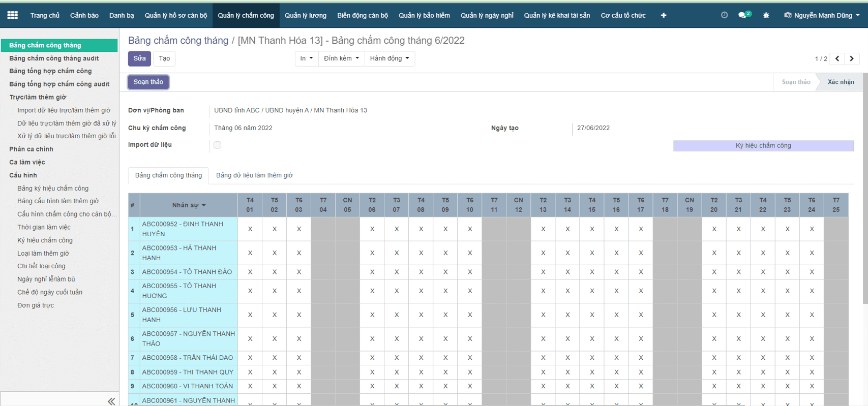Expand the In print dropdown
This screenshot has height=406, width=868.
coord(306,58)
